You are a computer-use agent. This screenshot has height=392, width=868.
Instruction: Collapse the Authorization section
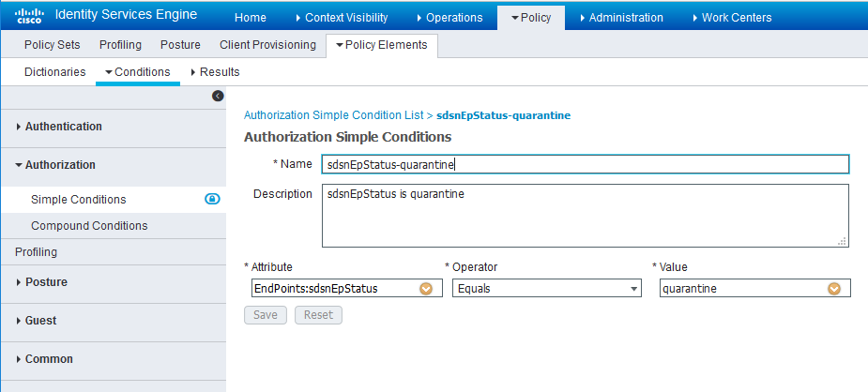click(59, 165)
